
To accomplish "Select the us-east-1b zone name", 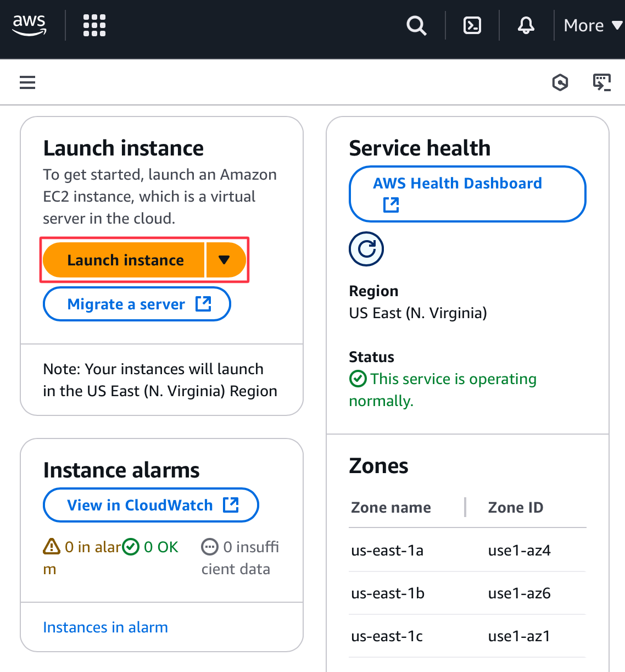I will [388, 593].
